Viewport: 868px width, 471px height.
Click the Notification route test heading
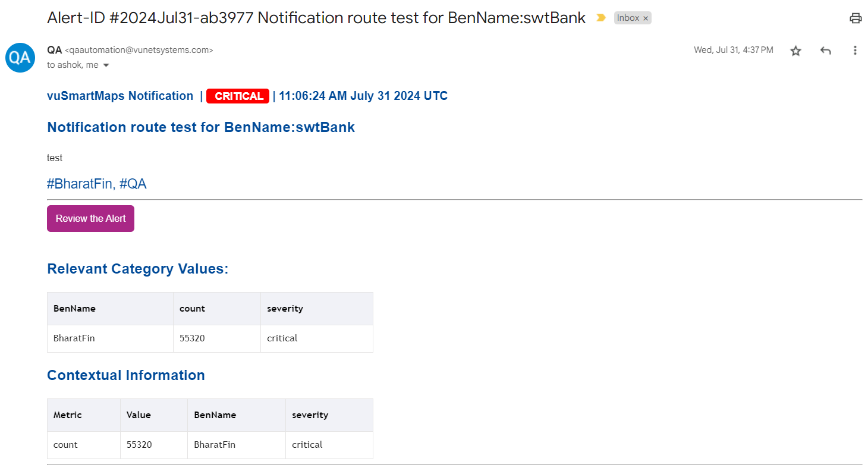[200, 127]
